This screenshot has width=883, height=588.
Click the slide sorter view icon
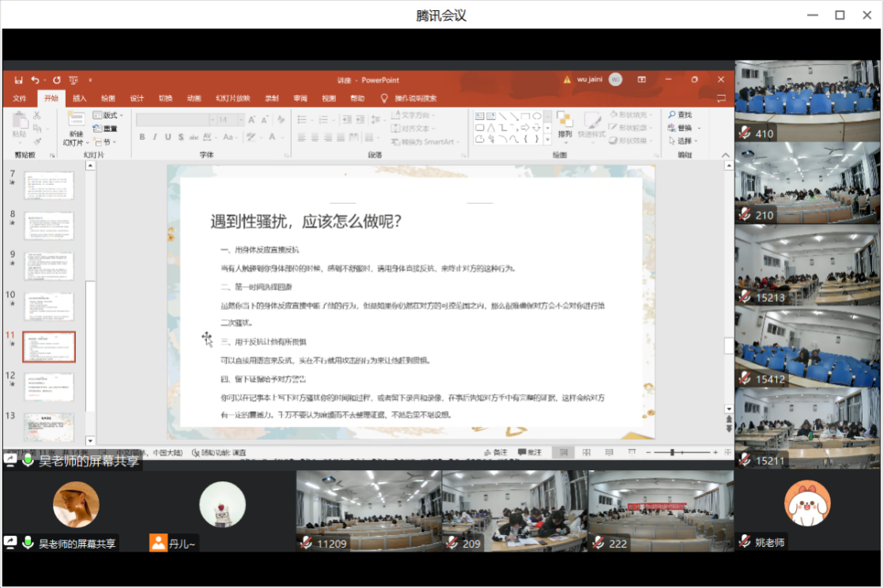coord(587,452)
